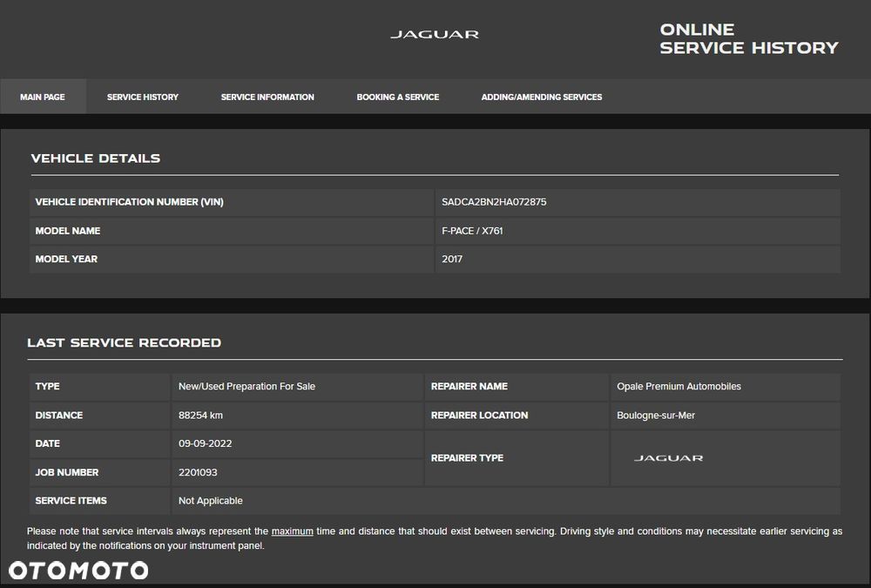Click the model year value 2017
Image resolution: width=871 pixels, height=588 pixels.
click(452, 259)
